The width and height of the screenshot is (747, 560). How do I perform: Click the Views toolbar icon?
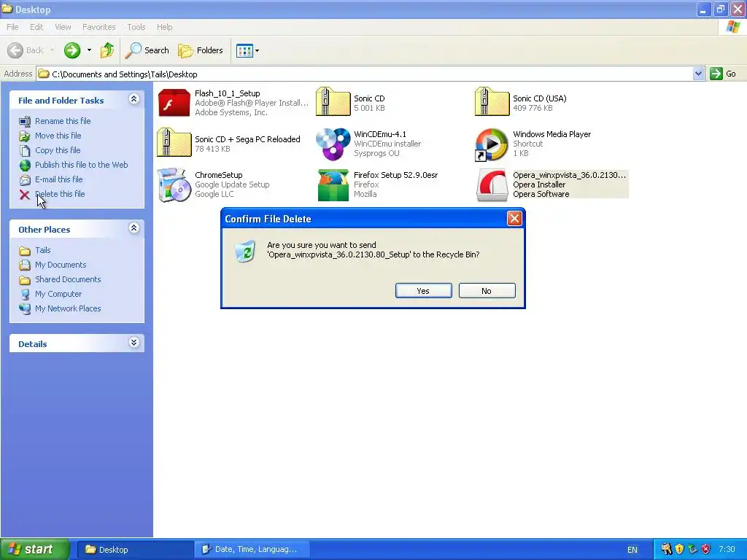click(245, 50)
